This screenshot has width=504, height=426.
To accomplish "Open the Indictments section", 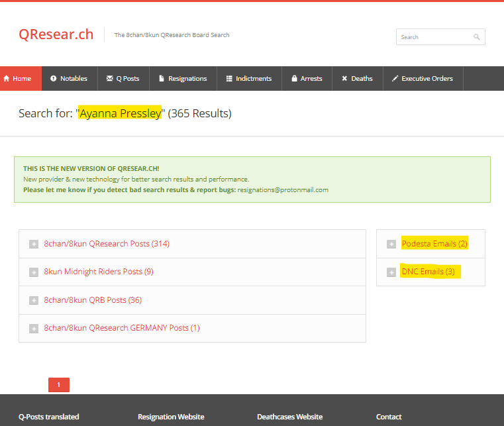I will coord(250,78).
